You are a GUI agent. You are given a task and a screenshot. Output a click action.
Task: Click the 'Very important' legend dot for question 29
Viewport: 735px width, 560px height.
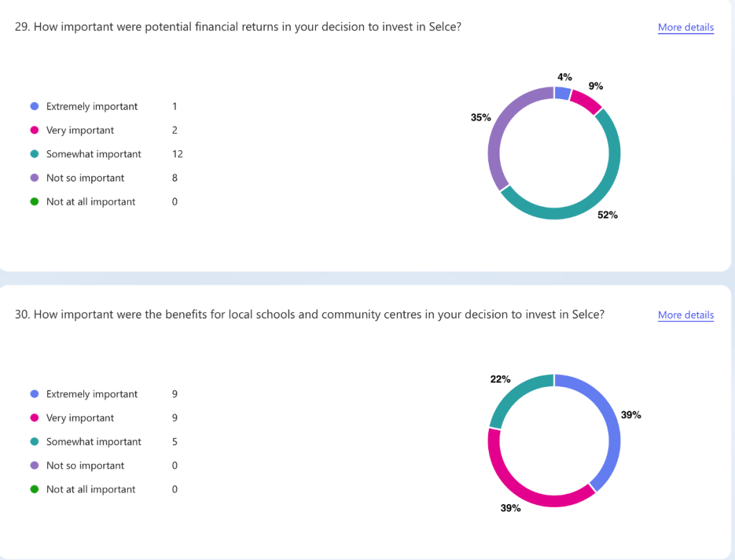click(32, 130)
